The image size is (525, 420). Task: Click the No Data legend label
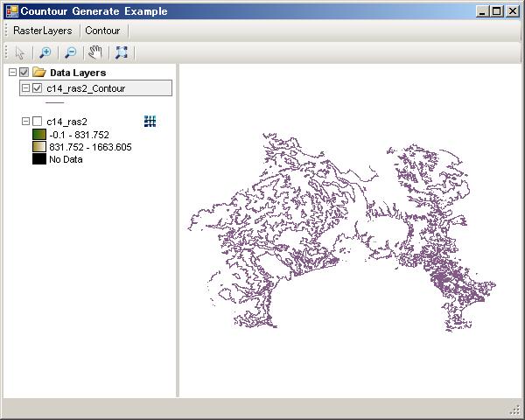click(66, 159)
